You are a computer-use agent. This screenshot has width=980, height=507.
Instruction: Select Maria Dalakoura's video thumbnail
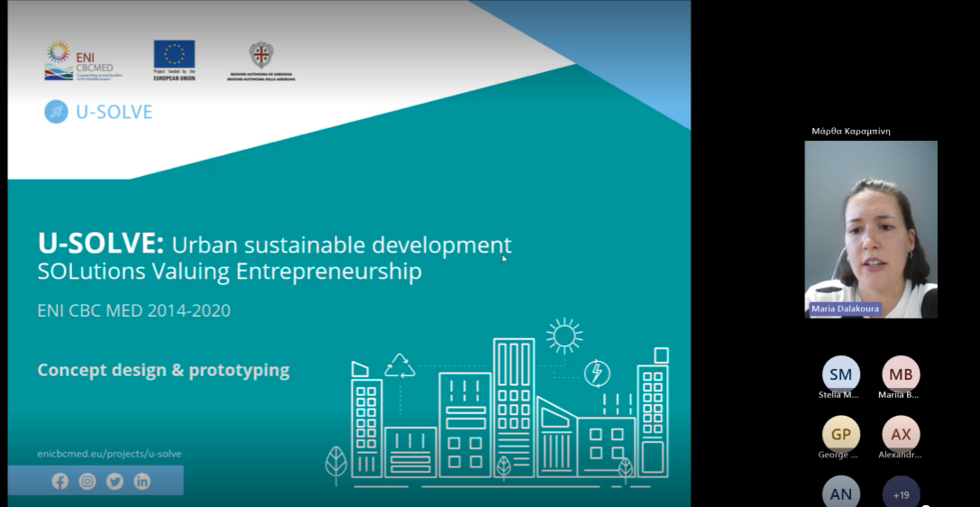click(x=870, y=228)
